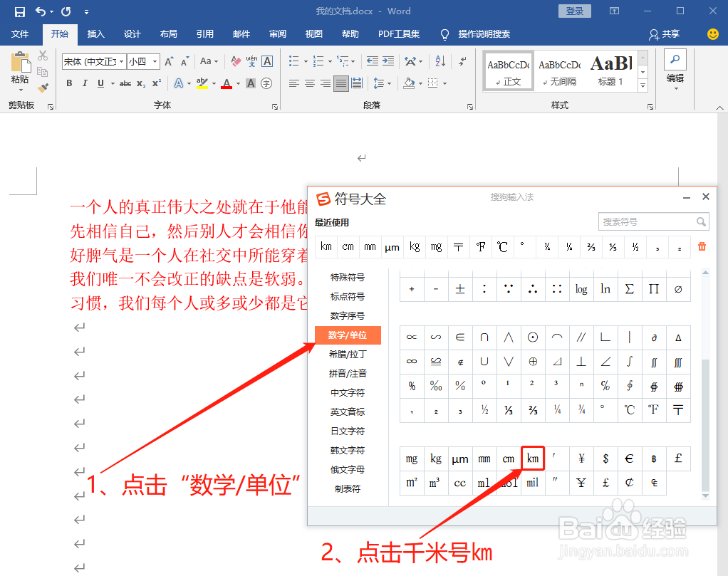Expand the Change Case Aa menu

tap(209, 61)
